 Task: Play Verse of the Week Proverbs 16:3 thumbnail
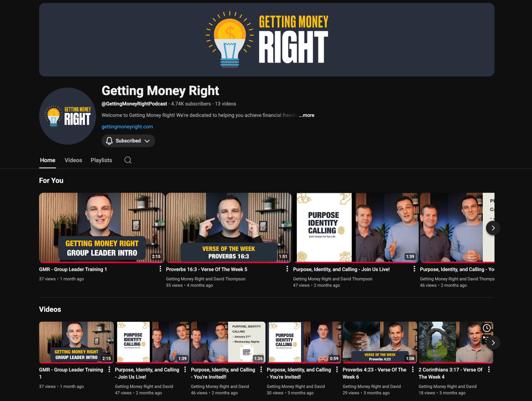(229, 228)
